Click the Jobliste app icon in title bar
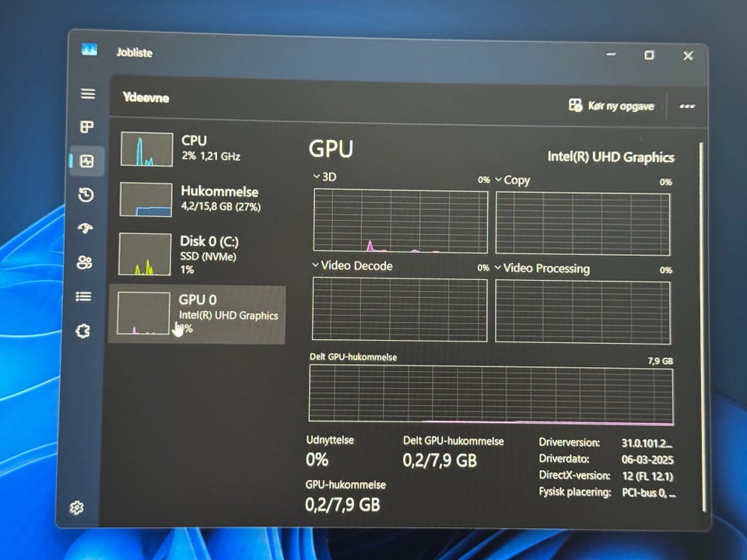747x560 pixels. point(89,49)
